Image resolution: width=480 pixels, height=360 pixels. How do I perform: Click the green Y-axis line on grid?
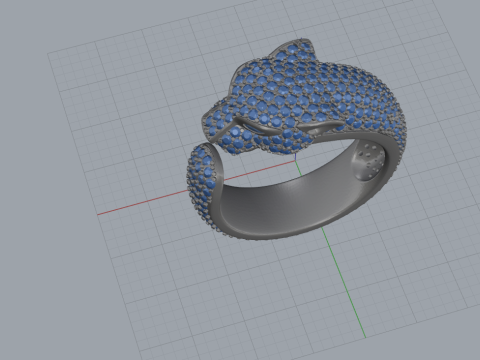343,283
